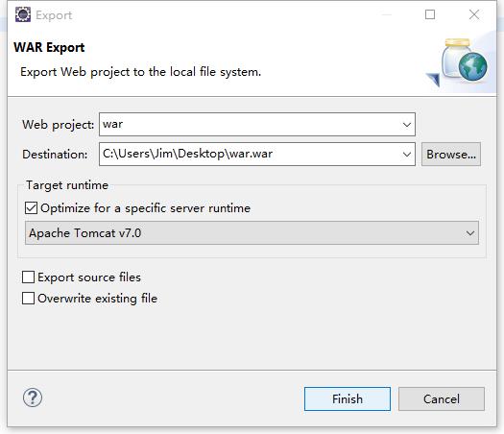Expand the Web project dropdown arrow

[x=407, y=125]
